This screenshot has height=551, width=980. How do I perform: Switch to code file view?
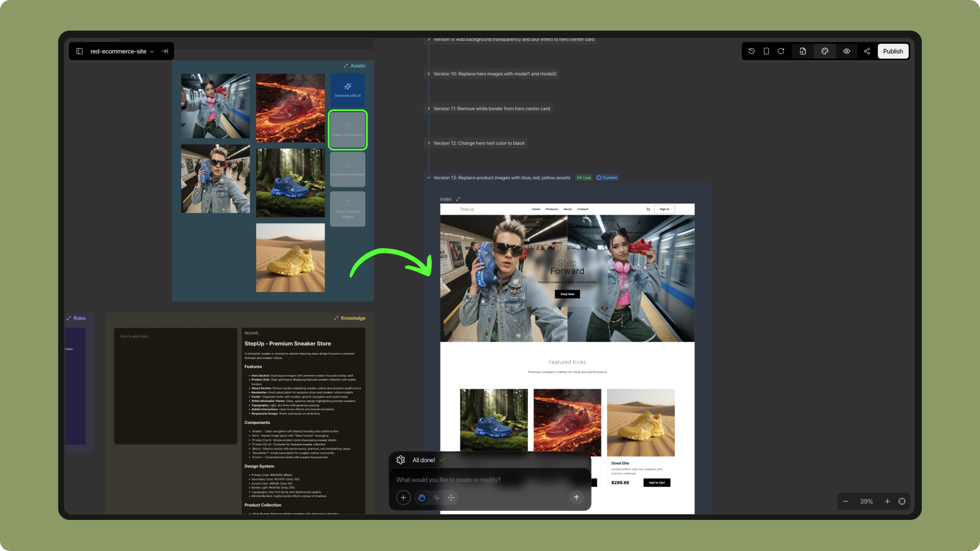click(802, 51)
